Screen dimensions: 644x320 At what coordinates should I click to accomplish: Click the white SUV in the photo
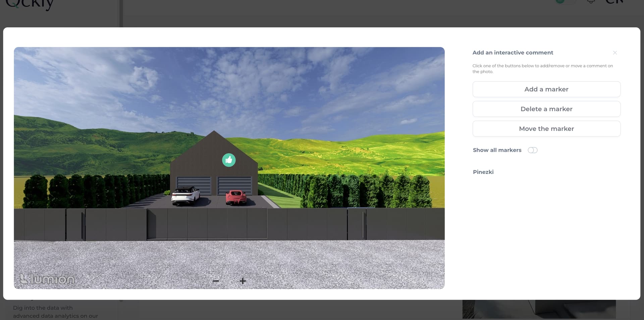pyautogui.click(x=185, y=196)
